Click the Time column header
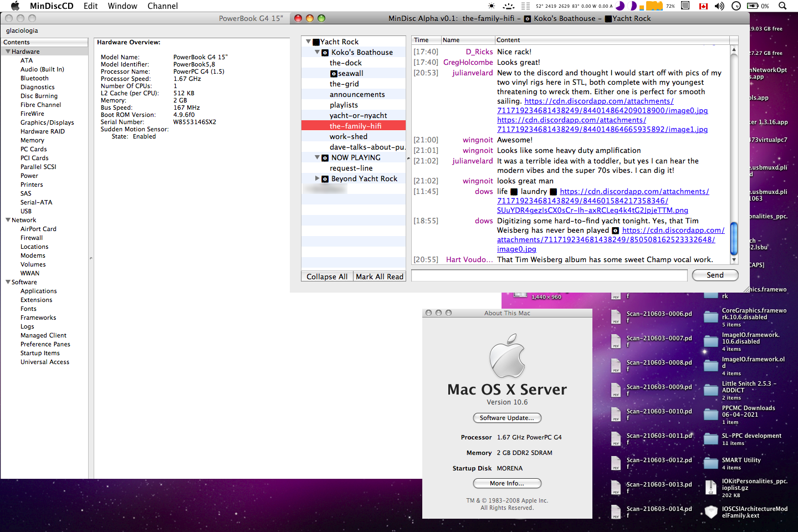The image size is (798, 532). (426, 40)
